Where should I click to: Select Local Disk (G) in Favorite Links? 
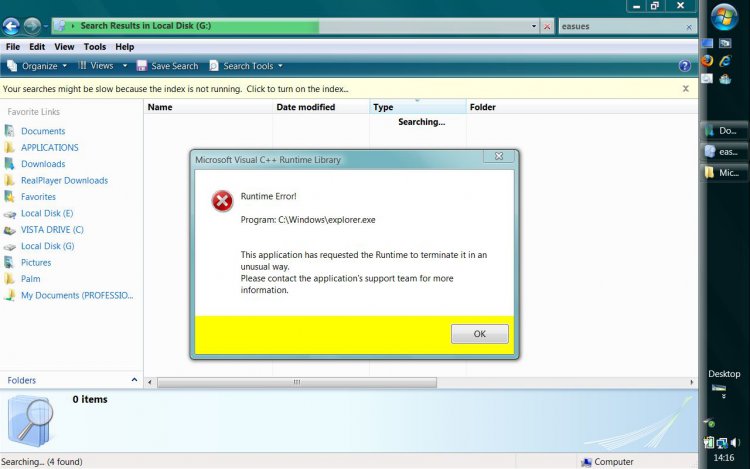[47, 246]
